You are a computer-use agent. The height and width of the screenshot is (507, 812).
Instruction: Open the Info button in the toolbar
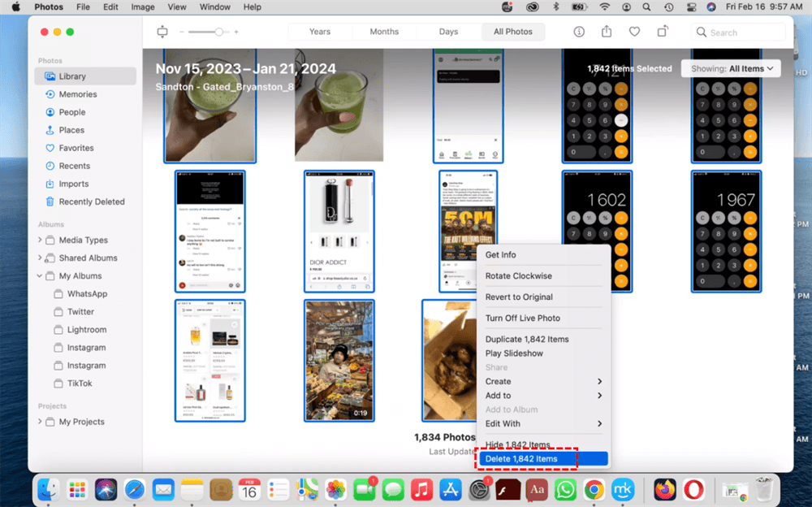pos(579,32)
